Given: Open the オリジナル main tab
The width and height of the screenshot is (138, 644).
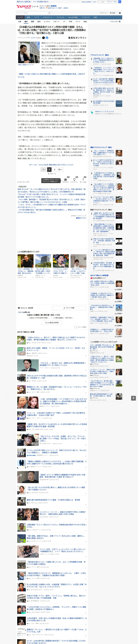Looking at the screenshot, I should click(x=60, y=17).
